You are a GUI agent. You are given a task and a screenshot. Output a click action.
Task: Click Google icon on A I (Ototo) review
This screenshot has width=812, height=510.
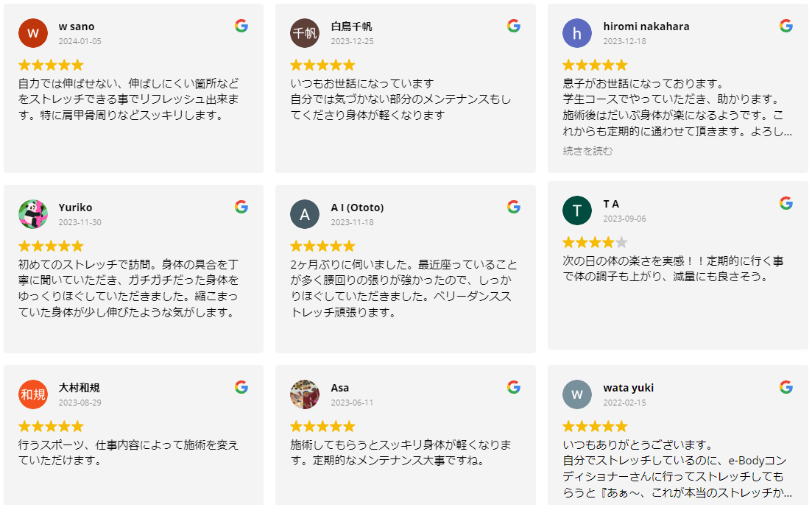tap(514, 207)
